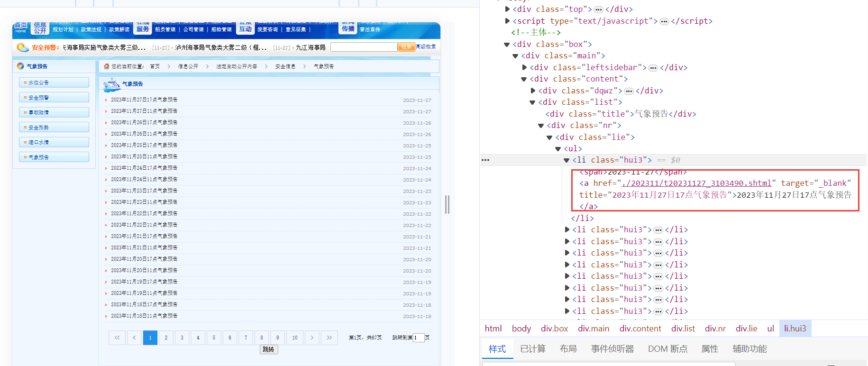Expand the div class="dqwz" node
Image resolution: width=868 pixels, height=366 pixels.
pyautogui.click(x=533, y=91)
